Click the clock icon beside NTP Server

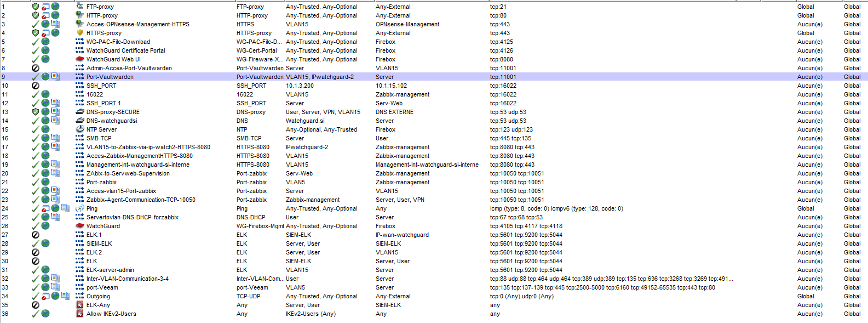click(80, 129)
